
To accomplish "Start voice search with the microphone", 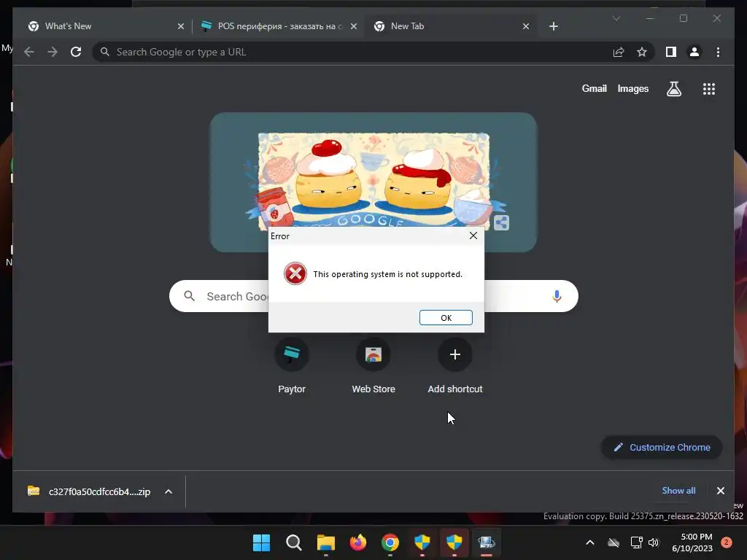I will tap(557, 296).
